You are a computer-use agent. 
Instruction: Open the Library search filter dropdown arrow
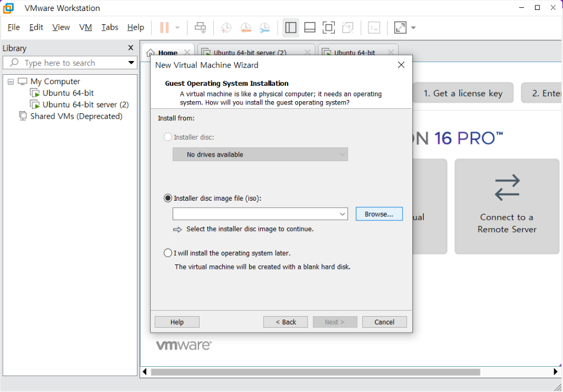click(x=131, y=63)
